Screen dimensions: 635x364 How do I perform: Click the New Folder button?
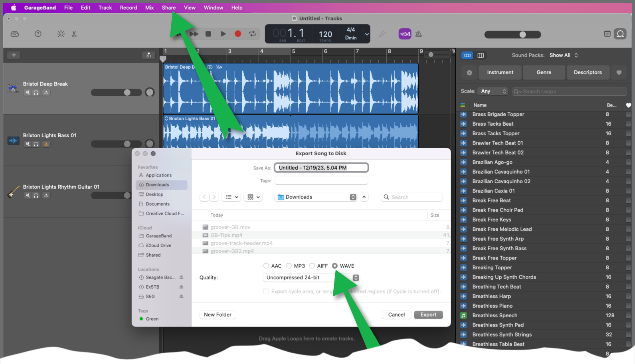coord(218,315)
